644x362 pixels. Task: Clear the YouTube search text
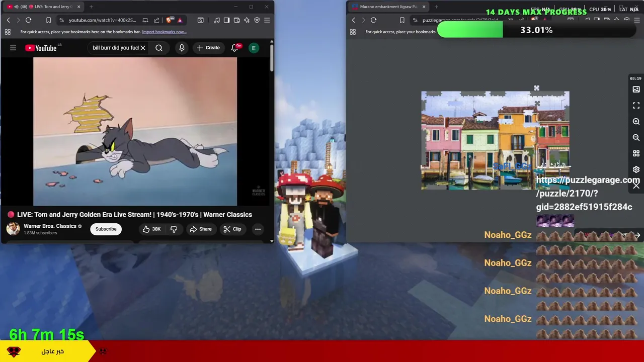click(x=143, y=48)
